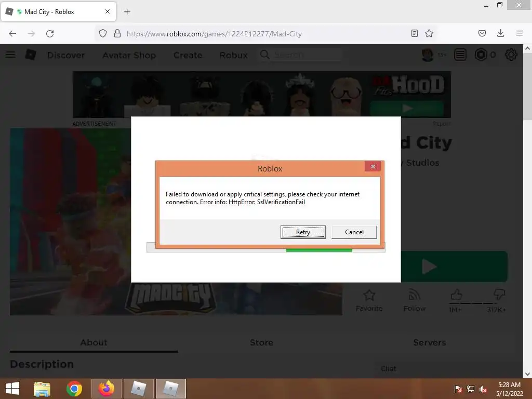The width and height of the screenshot is (532, 399).
Task: Open a new browser tab
Action: pos(127,12)
